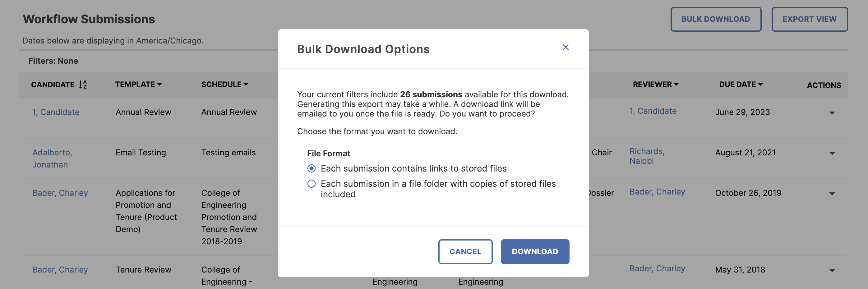Open the actions arrow for Bader's Tenure Review row
The height and width of the screenshot is (289, 868).
point(832,269)
